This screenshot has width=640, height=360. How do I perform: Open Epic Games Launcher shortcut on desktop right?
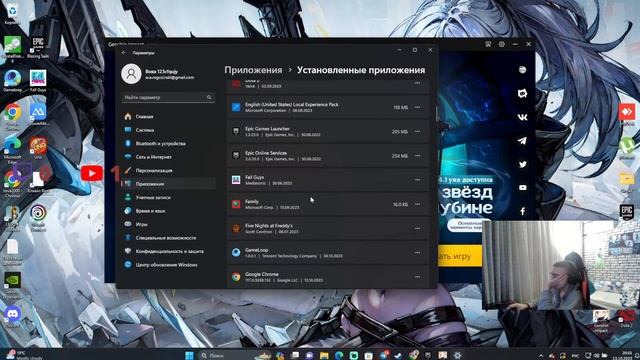[x=627, y=213]
